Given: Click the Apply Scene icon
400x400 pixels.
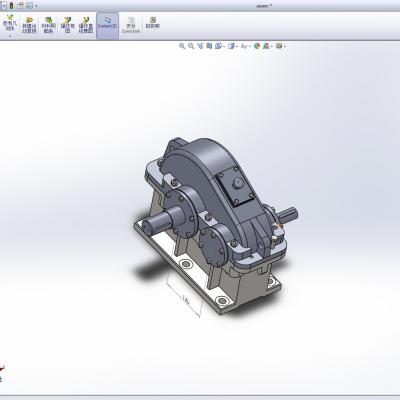Looking at the screenshot, I should click(x=266, y=46).
